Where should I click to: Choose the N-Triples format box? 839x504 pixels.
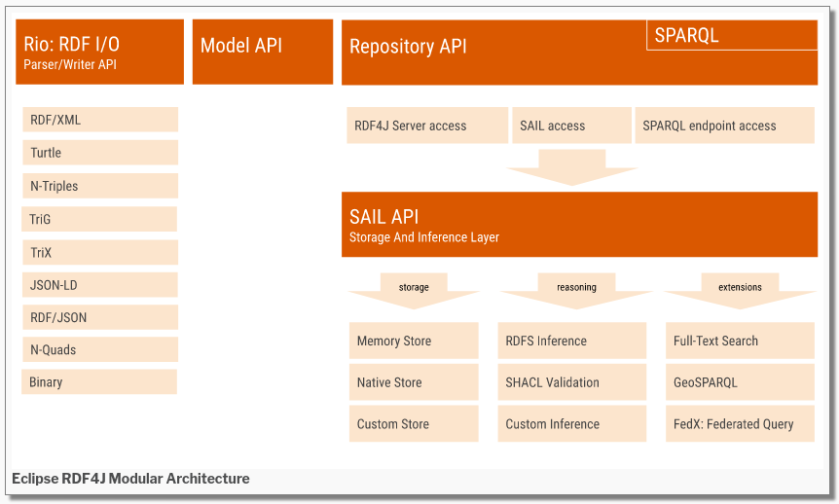coord(99,186)
